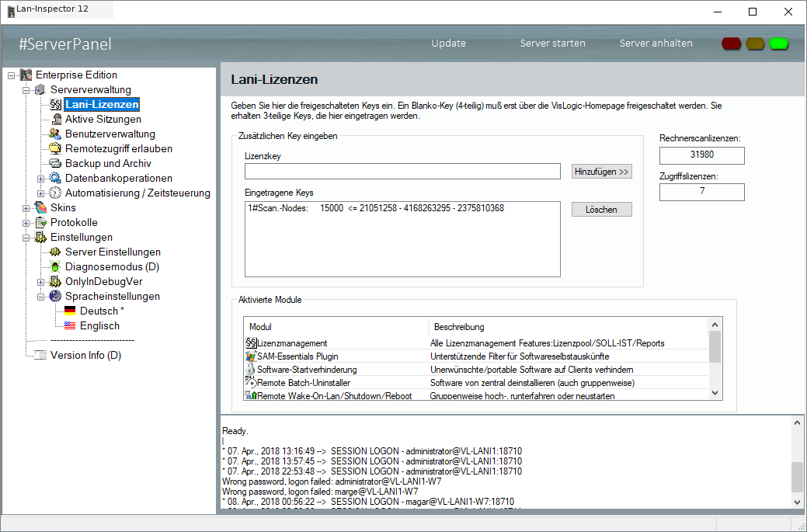Click the Rechnerscanlizenzen value field

click(701, 155)
